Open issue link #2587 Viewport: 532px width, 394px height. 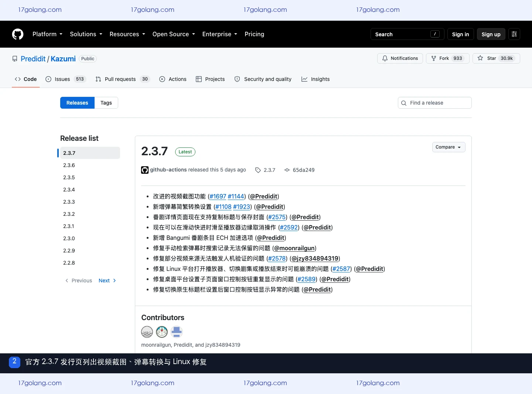pos(341,269)
